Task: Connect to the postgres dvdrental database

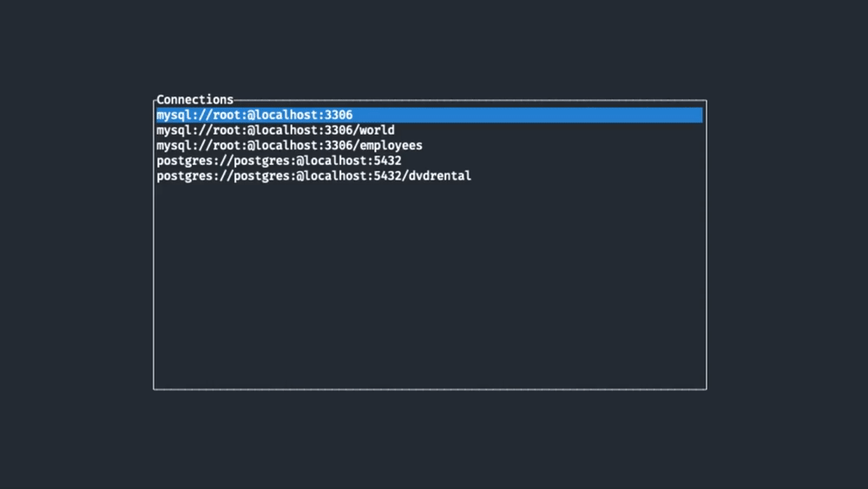Action: click(313, 176)
